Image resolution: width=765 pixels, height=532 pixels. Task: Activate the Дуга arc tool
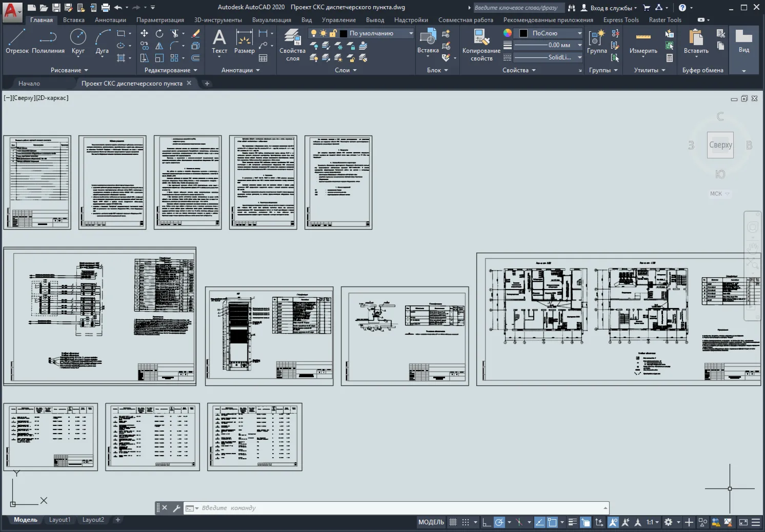coord(102,41)
